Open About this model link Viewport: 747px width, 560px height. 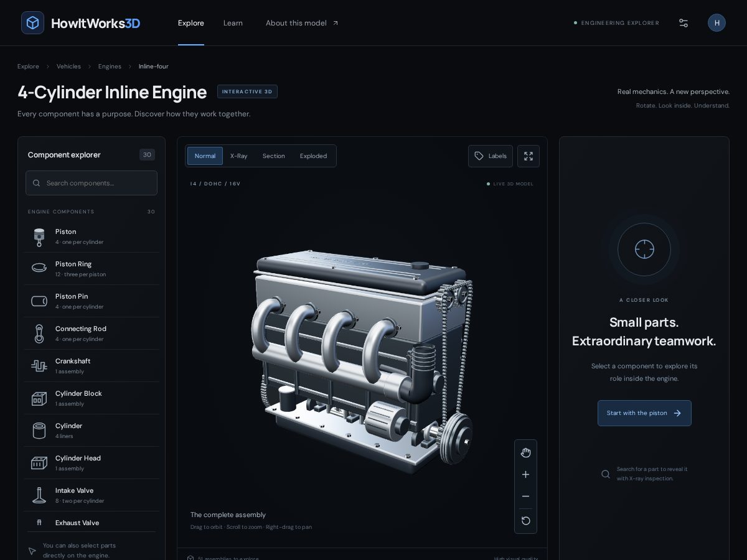302,23
